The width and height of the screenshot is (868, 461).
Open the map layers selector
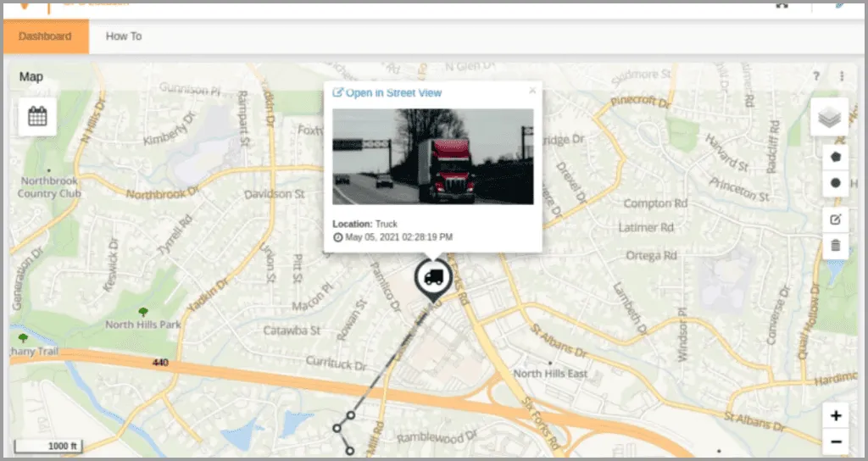click(x=829, y=118)
